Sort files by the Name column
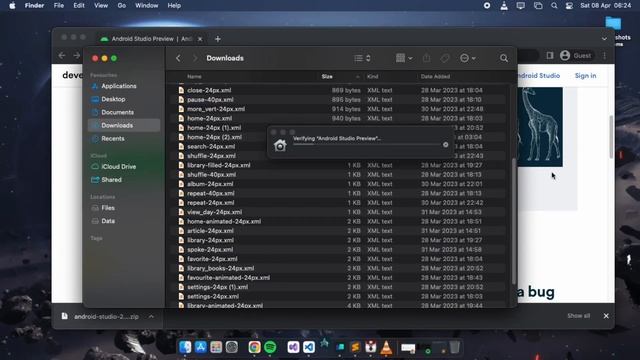Screen dimensions: 640x360 pos(194,76)
